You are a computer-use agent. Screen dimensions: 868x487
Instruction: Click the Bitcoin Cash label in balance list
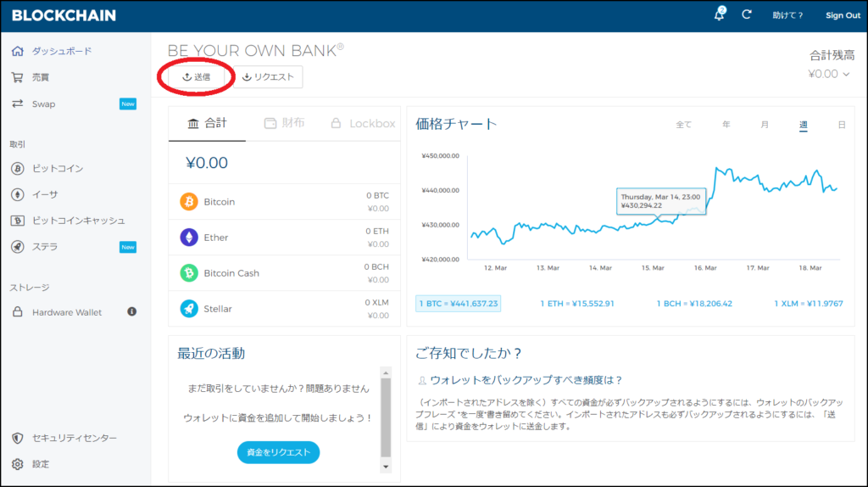[x=231, y=273]
